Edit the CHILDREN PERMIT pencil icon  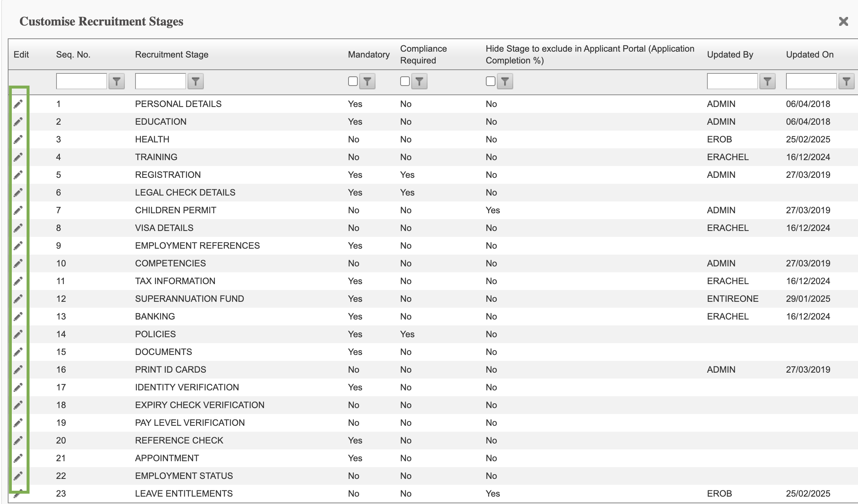click(x=18, y=210)
